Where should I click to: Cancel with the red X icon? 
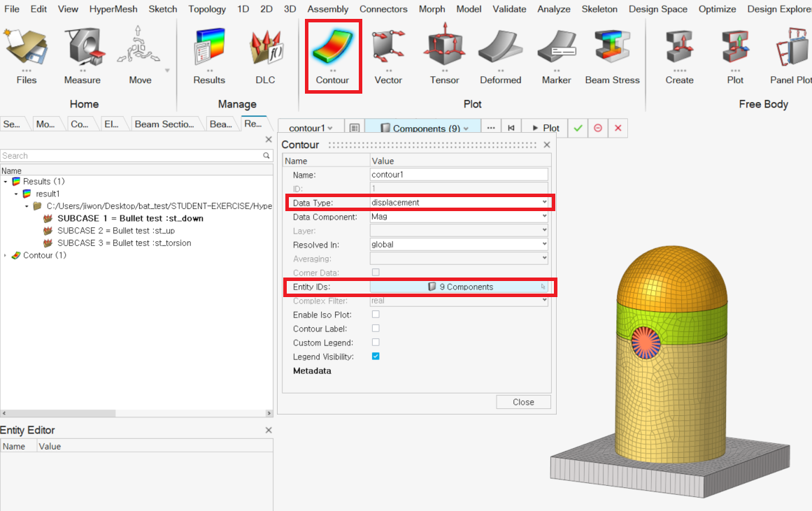coord(618,128)
